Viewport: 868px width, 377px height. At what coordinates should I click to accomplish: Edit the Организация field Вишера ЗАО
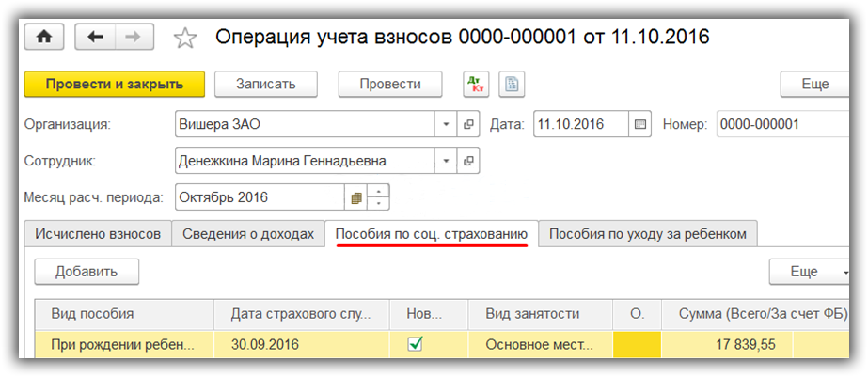pyautogui.click(x=305, y=124)
